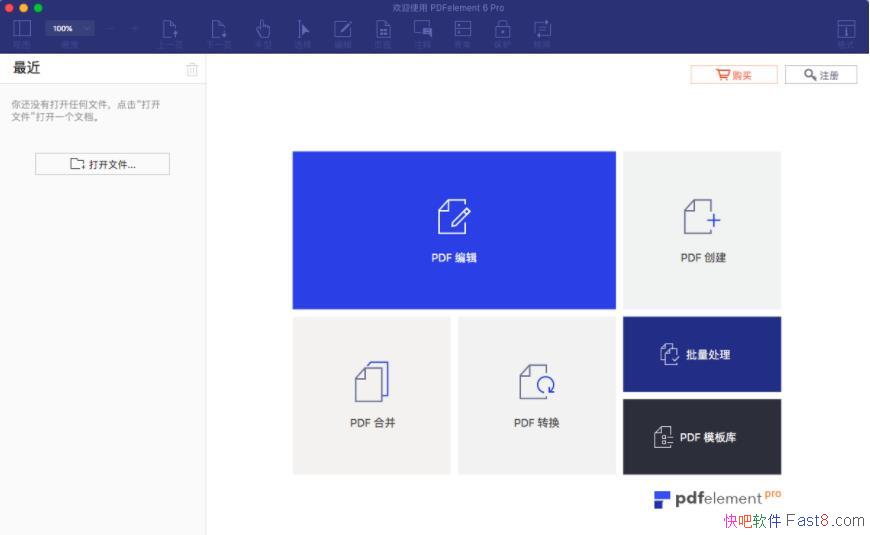Click the zoom in plus button
Viewport: 870px width, 535px height.
tap(135, 28)
